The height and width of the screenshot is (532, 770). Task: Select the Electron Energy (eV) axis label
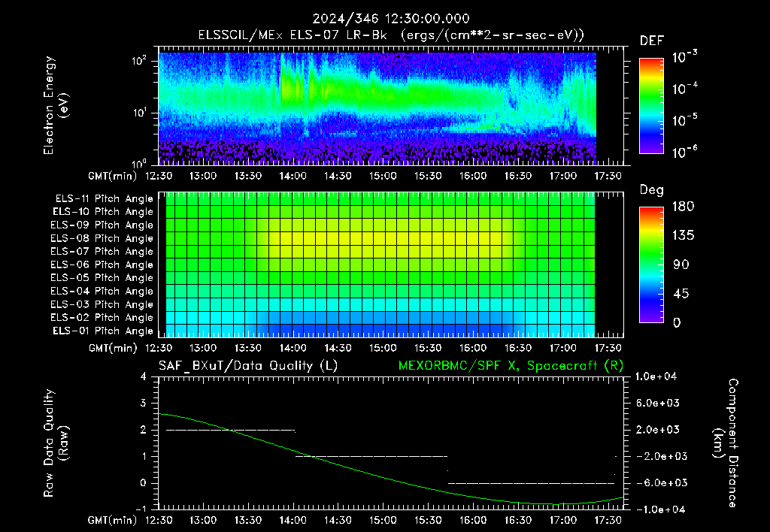(x=56, y=105)
